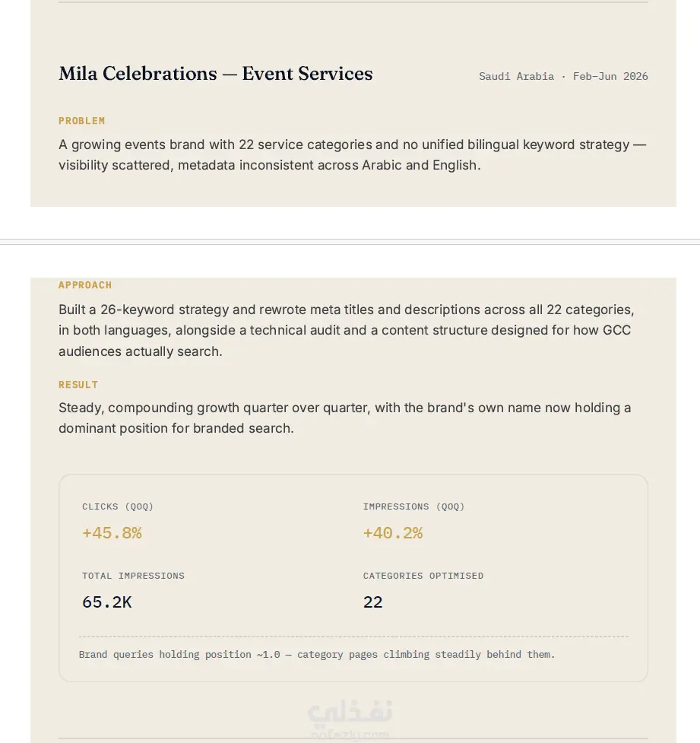The image size is (700, 743).
Task: Click the 26-keyword strategy approach paragraph
Action: click(x=347, y=330)
